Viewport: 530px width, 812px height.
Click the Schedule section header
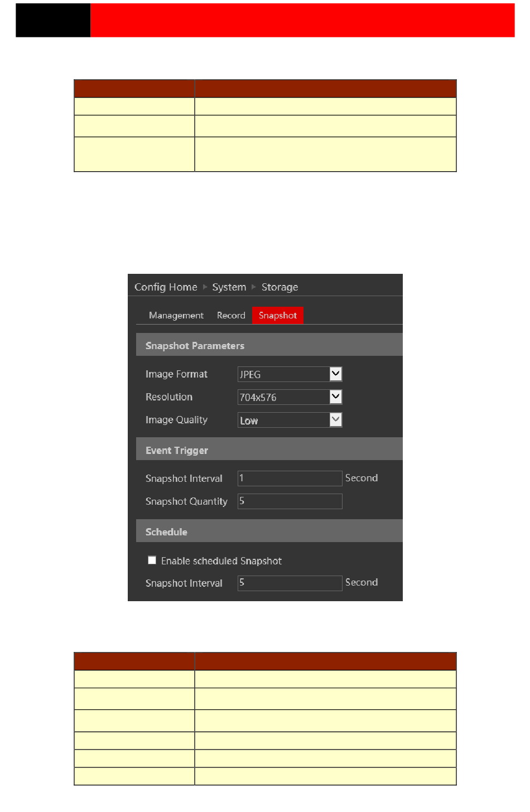[x=166, y=532]
